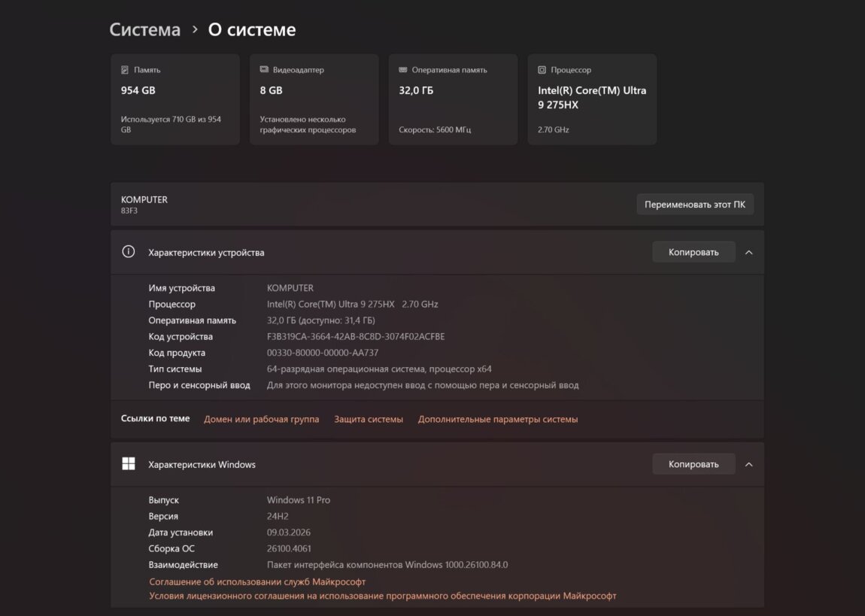The width and height of the screenshot is (865, 616).
Task: Open Соглашение об использовании служб Майкрософт
Action: click(257, 581)
